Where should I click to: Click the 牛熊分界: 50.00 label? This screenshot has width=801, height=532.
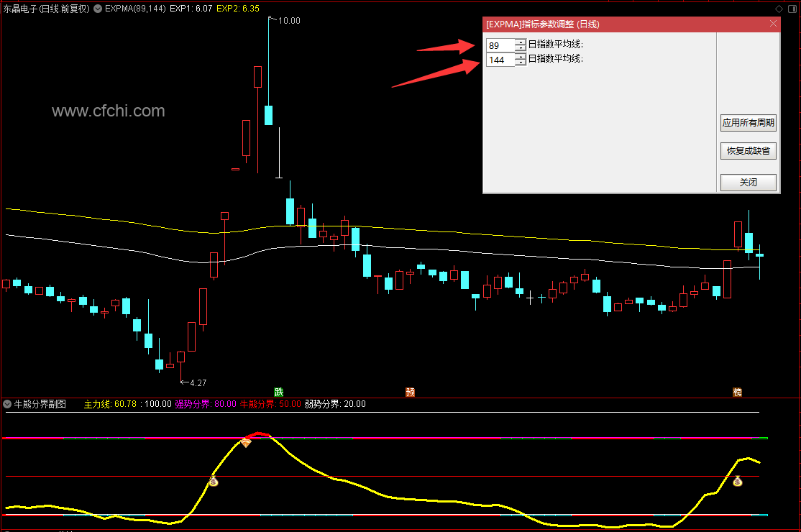[270, 404]
